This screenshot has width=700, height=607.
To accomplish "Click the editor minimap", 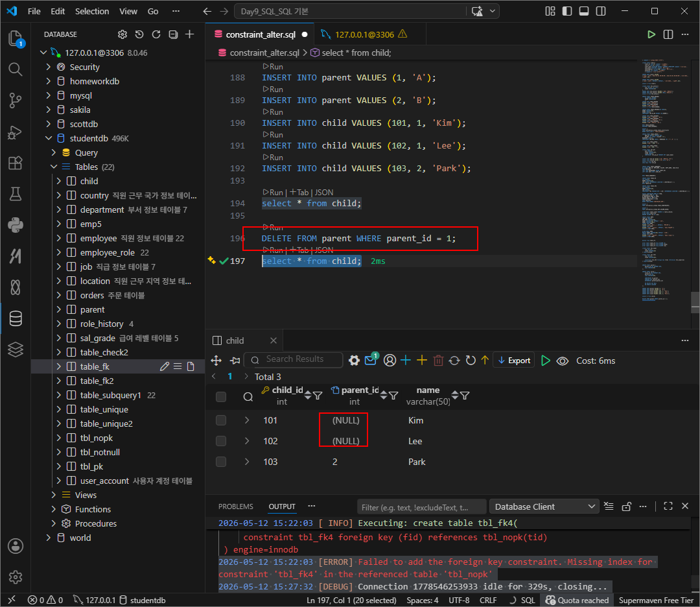I will [664, 181].
